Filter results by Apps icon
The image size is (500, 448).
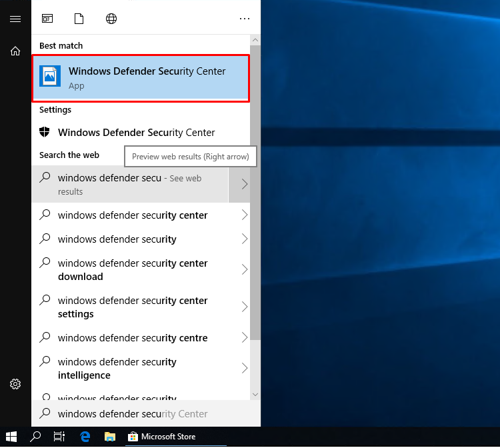tap(47, 19)
